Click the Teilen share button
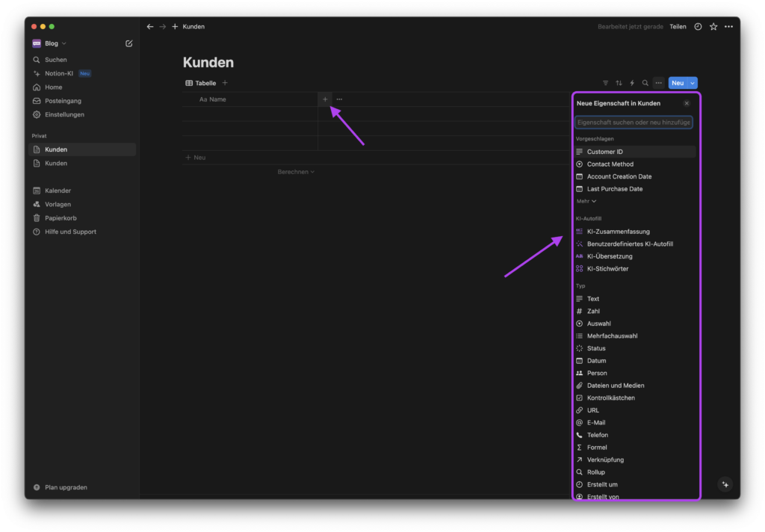 (x=678, y=26)
